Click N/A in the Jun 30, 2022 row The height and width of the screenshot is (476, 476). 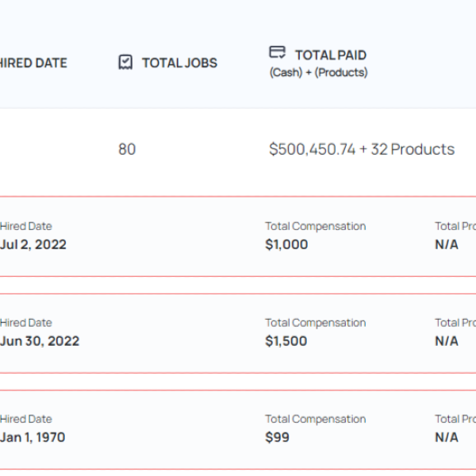click(447, 341)
